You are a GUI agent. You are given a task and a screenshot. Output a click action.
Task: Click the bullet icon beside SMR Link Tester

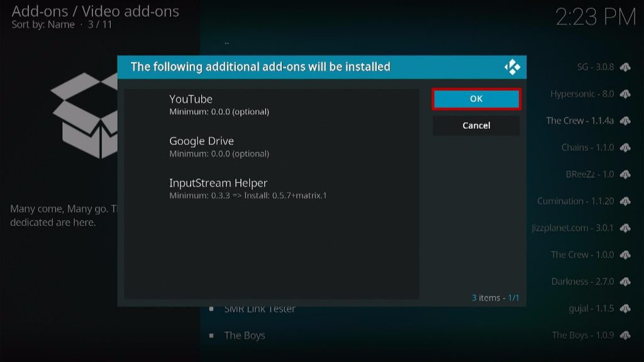(x=211, y=309)
